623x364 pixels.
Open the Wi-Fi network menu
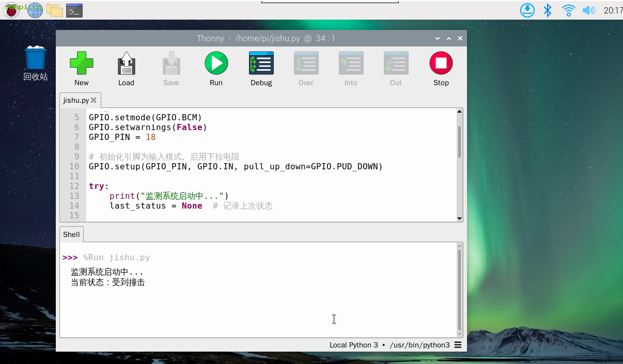(568, 10)
